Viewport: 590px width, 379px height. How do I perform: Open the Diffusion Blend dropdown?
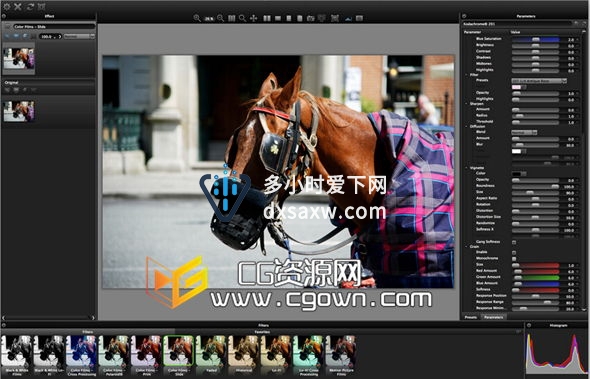click(524, 132)
